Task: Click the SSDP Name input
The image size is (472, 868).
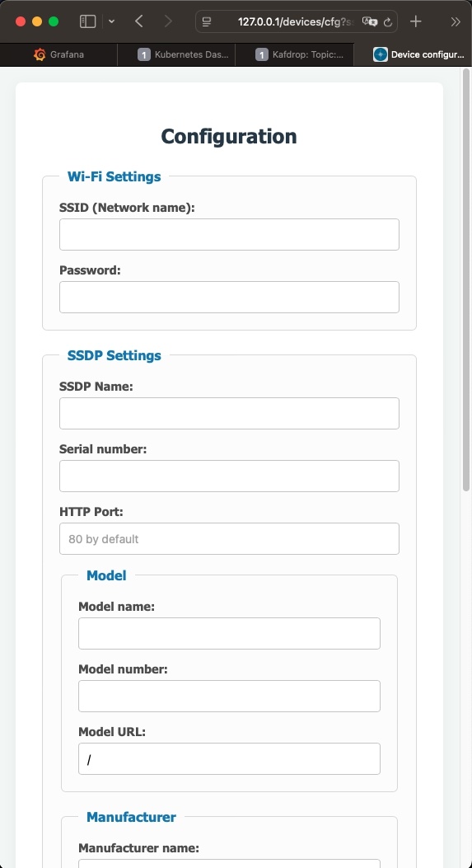Action: point(229,413)
